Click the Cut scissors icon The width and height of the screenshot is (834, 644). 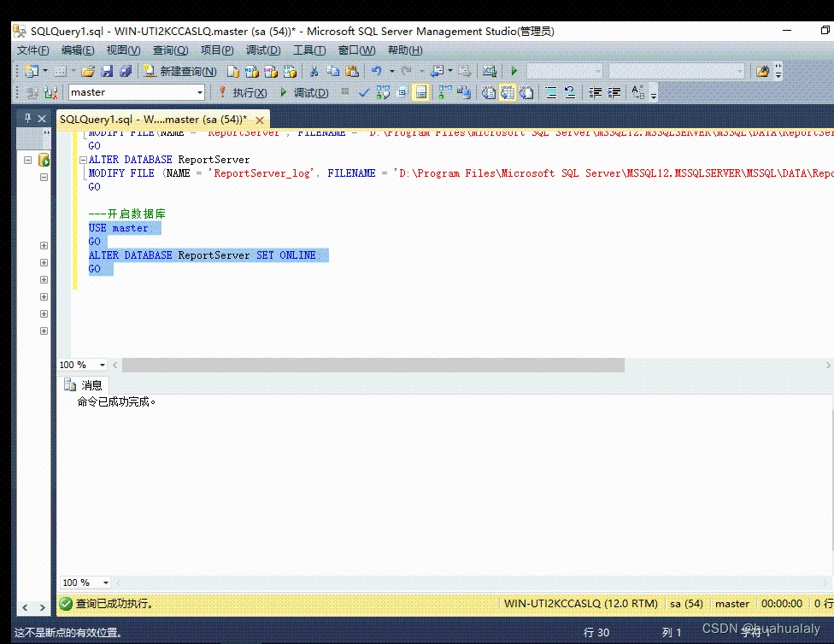(x=314, y=71)
